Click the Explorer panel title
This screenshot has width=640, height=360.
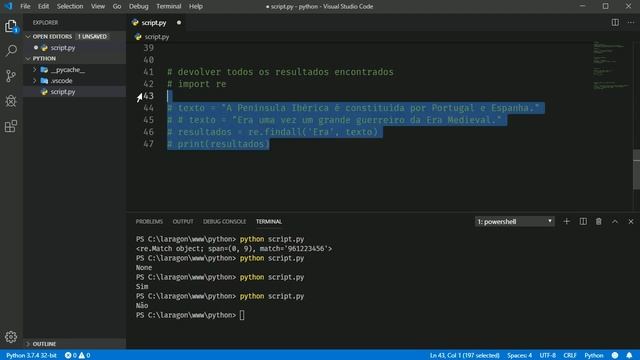point(45,22)
